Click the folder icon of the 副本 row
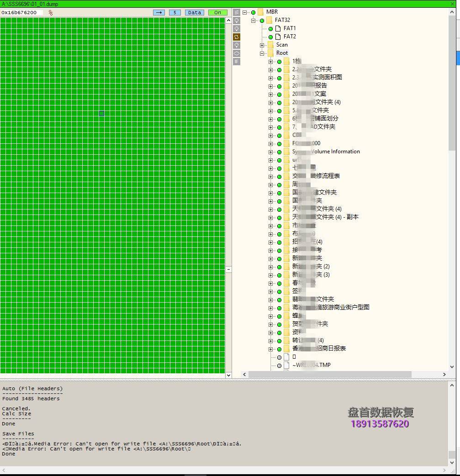This screenshot has width=460, height=476. pos(286,217)
